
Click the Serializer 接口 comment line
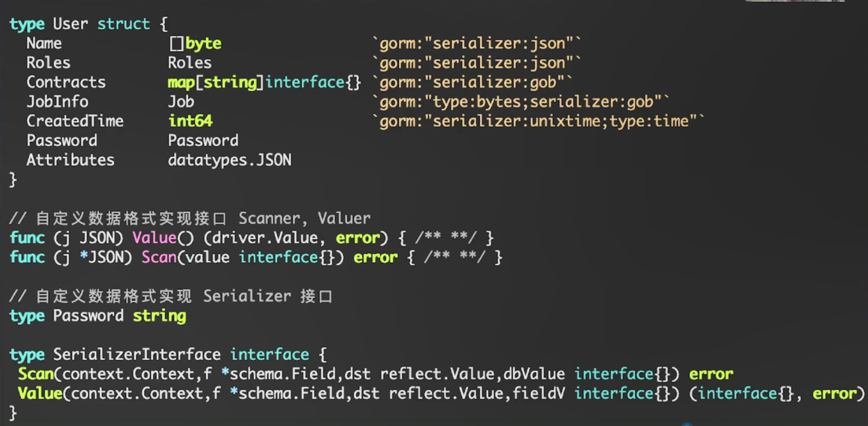click(171, 296)
